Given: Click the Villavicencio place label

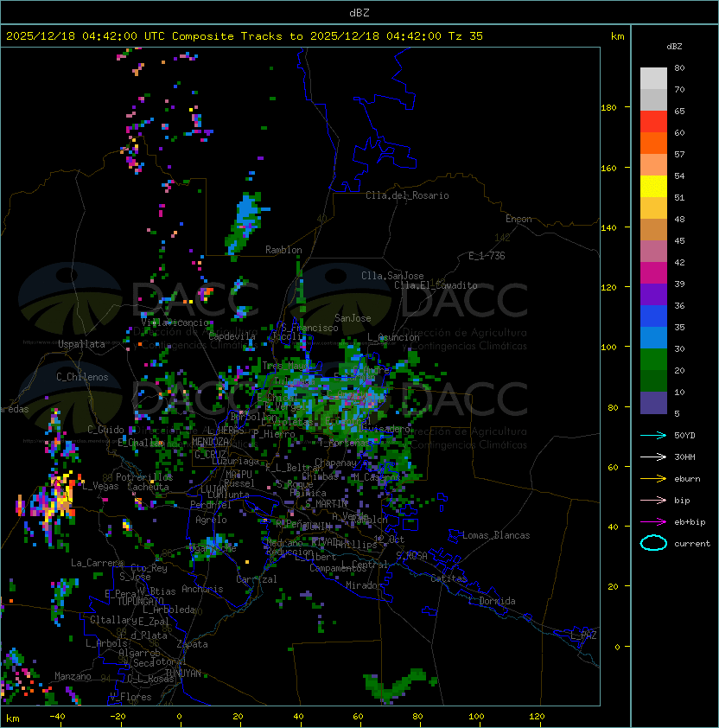Looking at the screenshot, I should pos(175,322).
